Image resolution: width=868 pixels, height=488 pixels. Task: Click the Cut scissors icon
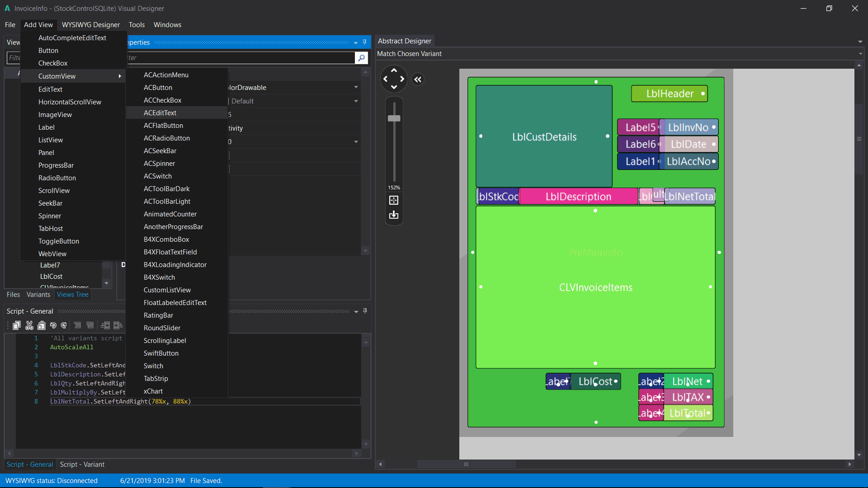(29, 325)
